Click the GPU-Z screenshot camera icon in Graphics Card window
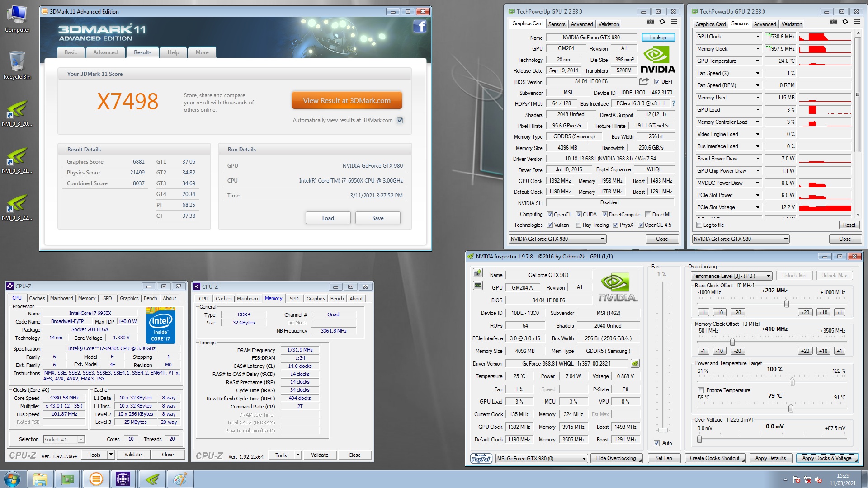The height and width of the screenshot is (488, 868). (650, 22)
